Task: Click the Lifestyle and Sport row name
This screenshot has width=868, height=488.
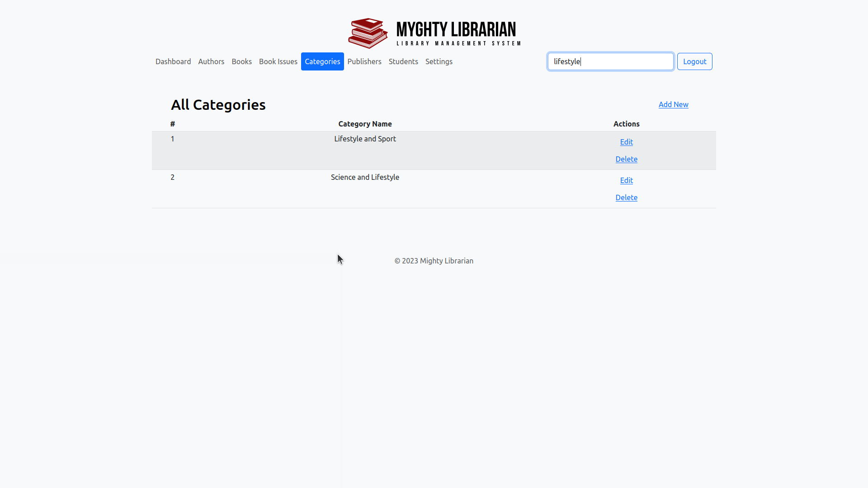Action: pyautogui.click(x=365, y=139)
